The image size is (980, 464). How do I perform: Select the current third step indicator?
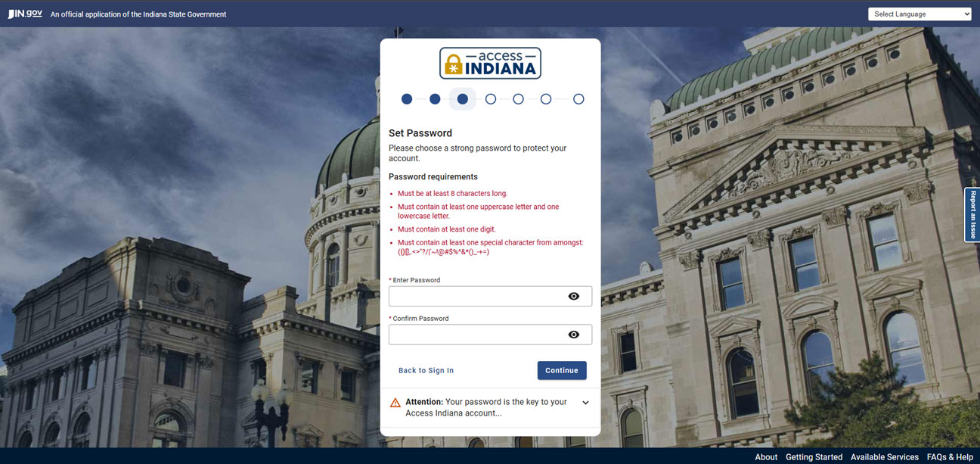click(x=463, y=99)
